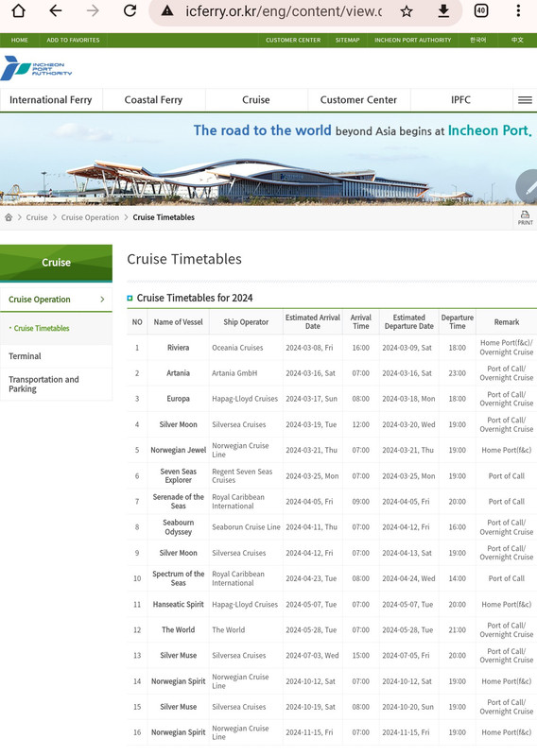Screen dimensions: 537x756
Task: Open INCHEON PORT AUTHORITY top link
Action: (x=412, y=40)
